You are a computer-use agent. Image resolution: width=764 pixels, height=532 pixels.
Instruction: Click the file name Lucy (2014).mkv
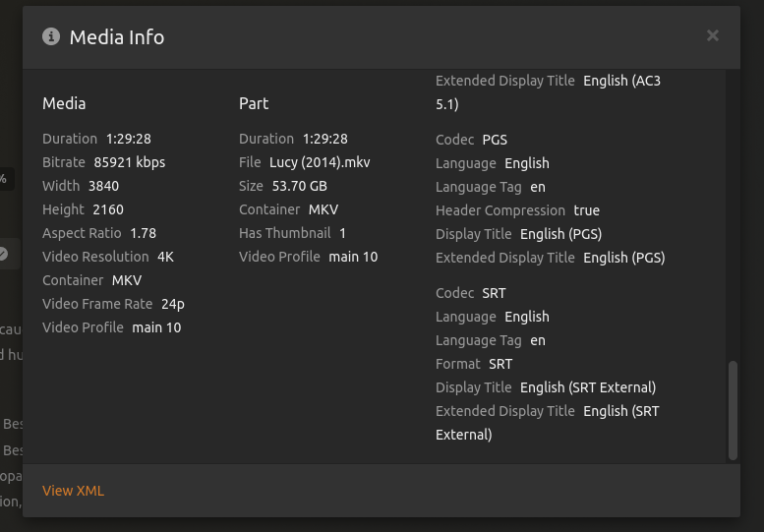319,162
